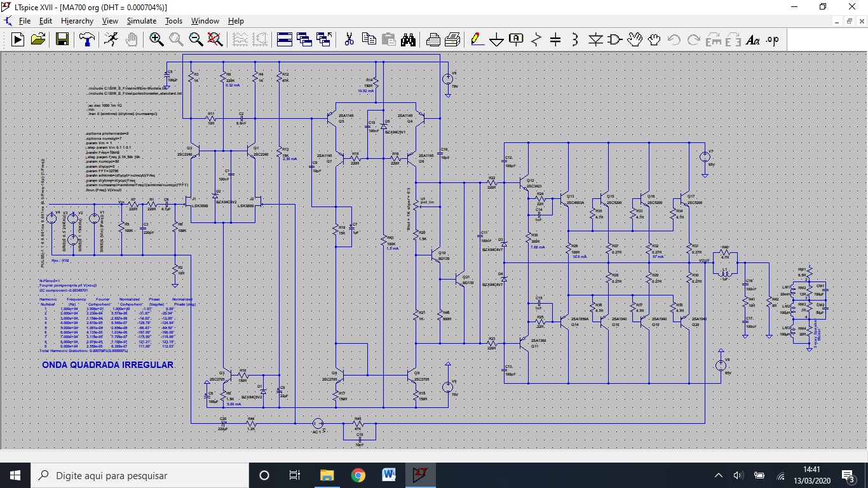The image size is (868, 488).
Task: Select the Draw Wire pencil tool
Action: coord(477,39)
